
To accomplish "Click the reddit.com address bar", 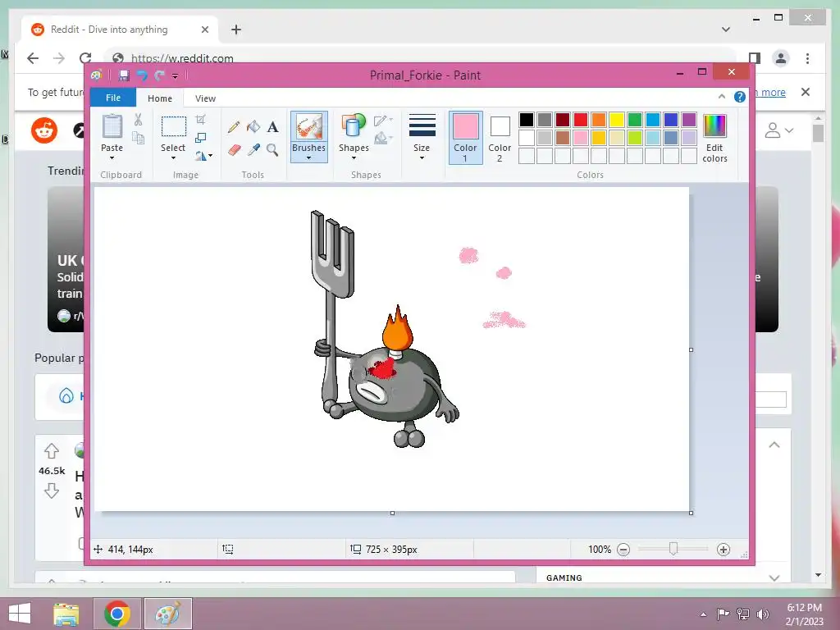I will tap(421, 58).
